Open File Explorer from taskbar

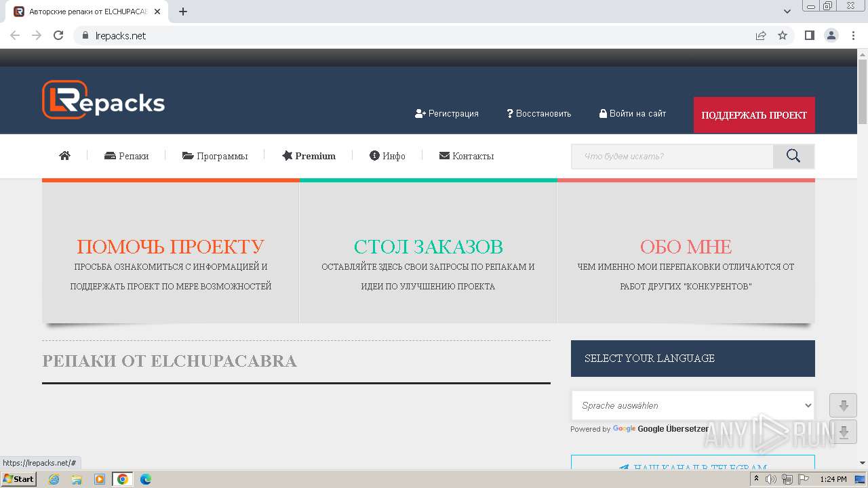(77, 479)
